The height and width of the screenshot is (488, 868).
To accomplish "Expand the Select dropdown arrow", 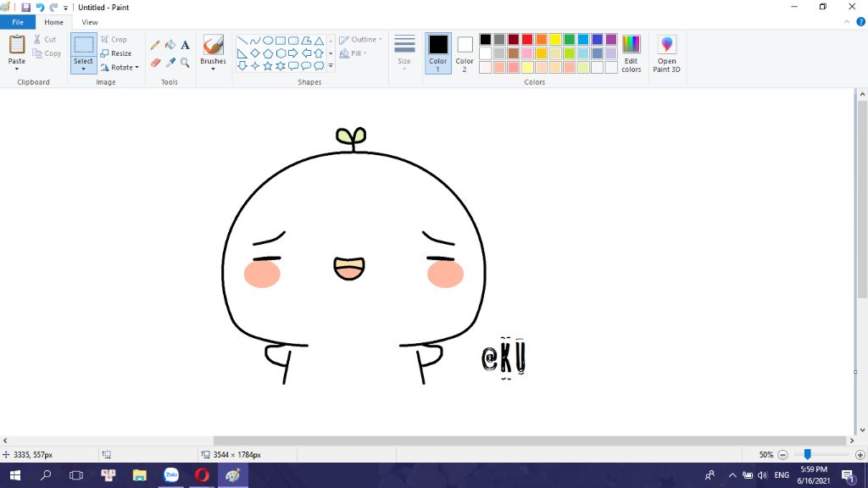I will [x=84, y=69].
